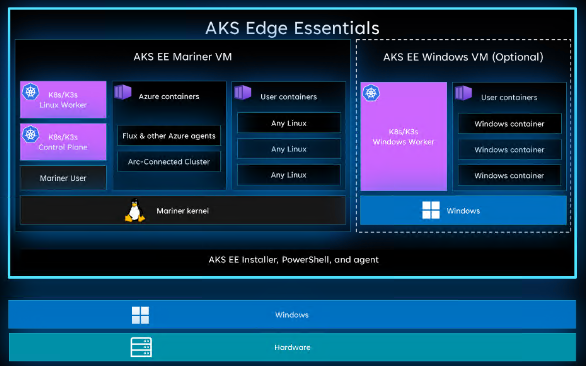Click the Kubernetes icon on Control Plane box

click(31, 134)
